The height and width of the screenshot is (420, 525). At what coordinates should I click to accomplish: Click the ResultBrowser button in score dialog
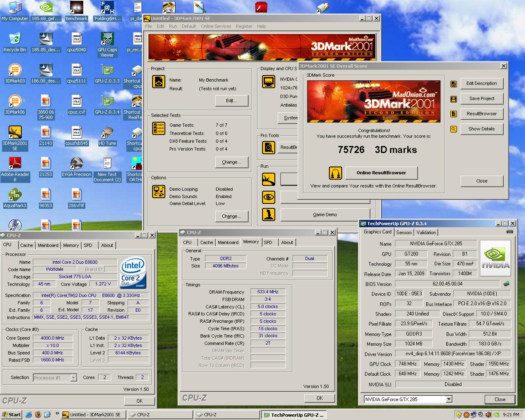click(482, 114)
